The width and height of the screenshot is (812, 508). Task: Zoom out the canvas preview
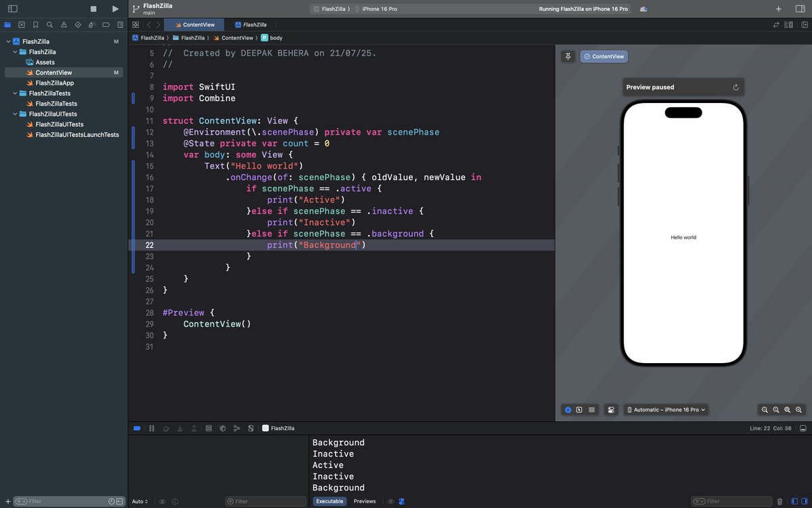point(765,410)
